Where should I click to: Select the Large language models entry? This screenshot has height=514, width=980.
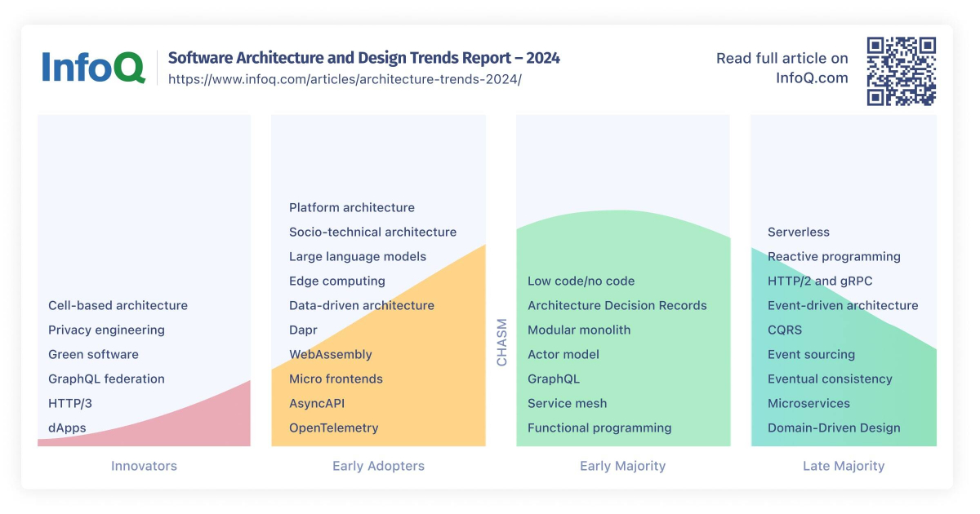[x=358, y=256]
